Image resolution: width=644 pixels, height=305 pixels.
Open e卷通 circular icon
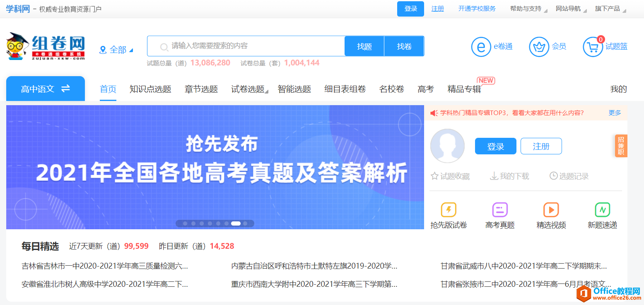click(481, 47)
